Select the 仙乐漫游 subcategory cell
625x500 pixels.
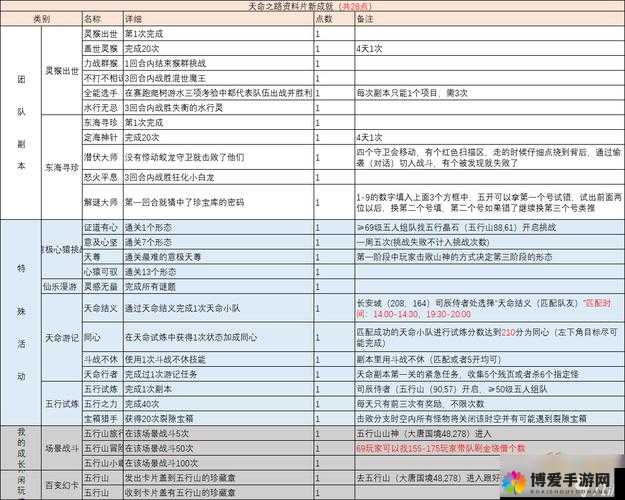[61, 287]
